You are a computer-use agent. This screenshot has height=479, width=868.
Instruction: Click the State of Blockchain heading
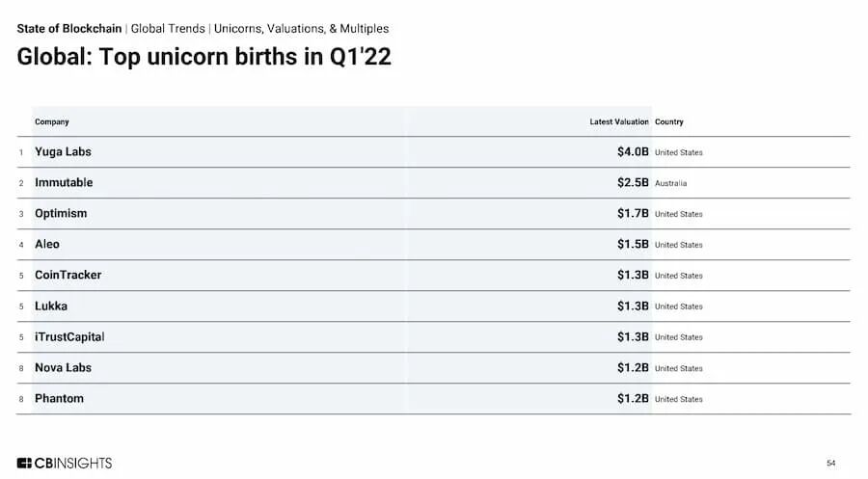coord(69,29)
